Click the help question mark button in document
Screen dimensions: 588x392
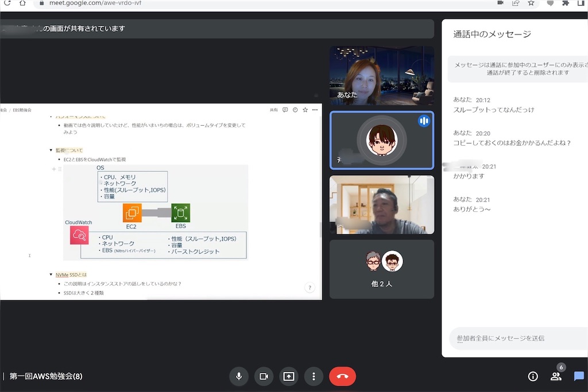tap(310, 288)
